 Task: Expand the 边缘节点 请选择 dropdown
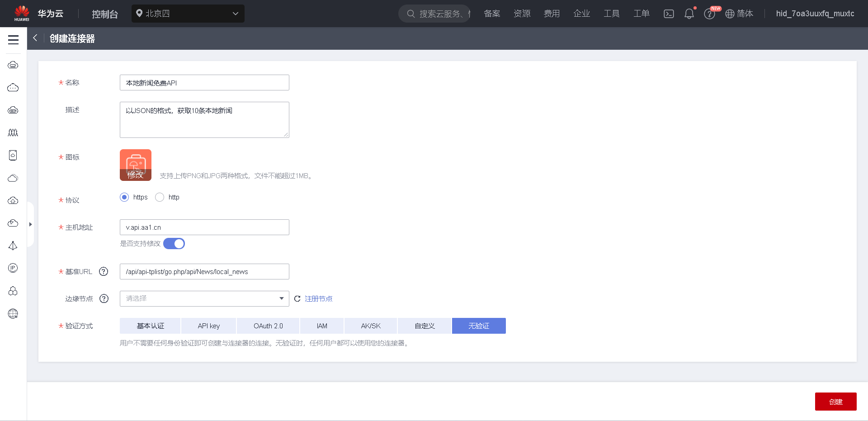204,298
